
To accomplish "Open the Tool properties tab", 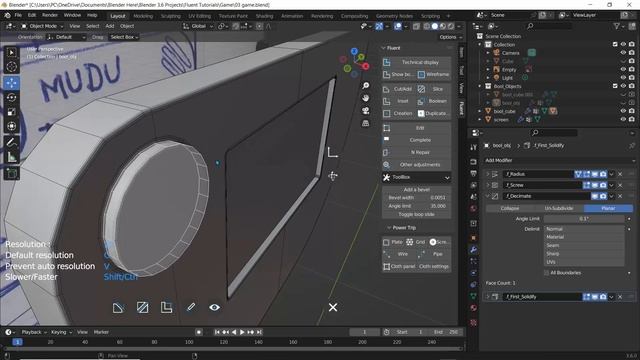I will (x=473, y=147).
